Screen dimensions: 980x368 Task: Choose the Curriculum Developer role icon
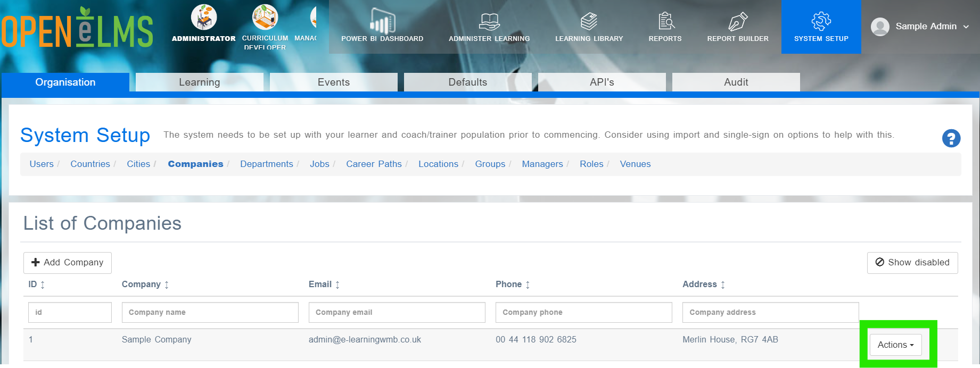pyautogui.click(x=265, y=18)
